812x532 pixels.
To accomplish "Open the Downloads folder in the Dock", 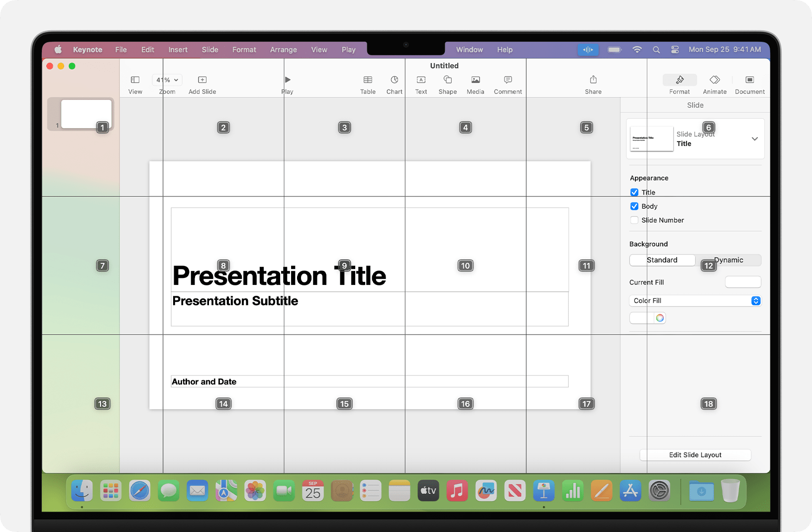I will point(701,491).
